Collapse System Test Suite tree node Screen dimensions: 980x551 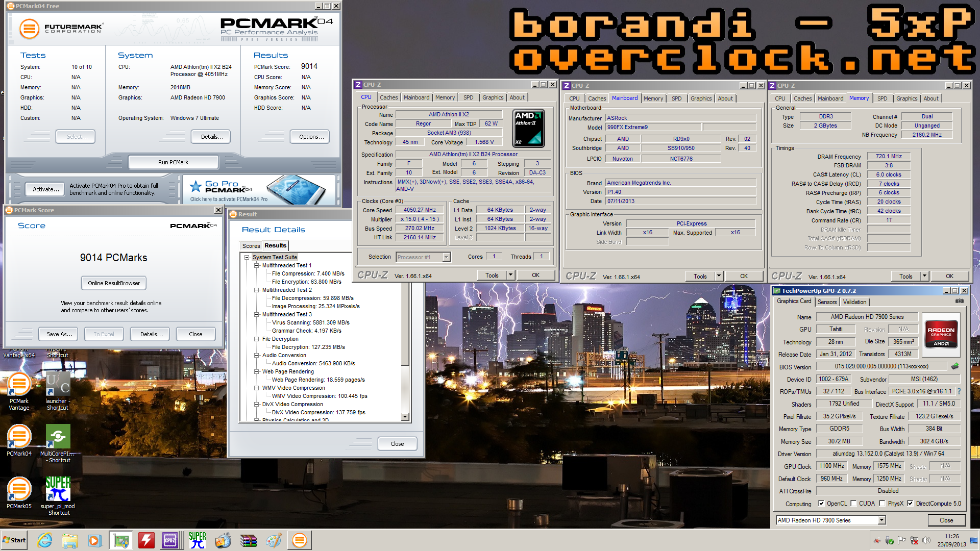[x=247, y=257]
